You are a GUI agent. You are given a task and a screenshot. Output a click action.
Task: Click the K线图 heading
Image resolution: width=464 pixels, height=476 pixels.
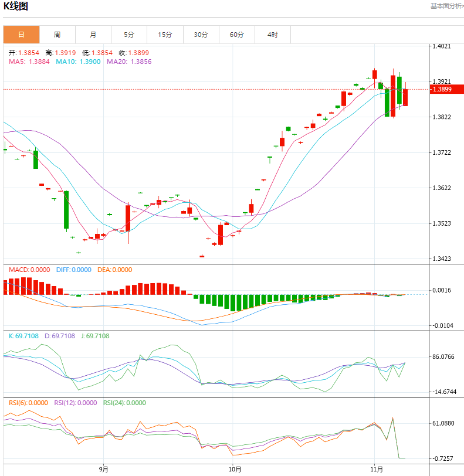tap(16, 6)
